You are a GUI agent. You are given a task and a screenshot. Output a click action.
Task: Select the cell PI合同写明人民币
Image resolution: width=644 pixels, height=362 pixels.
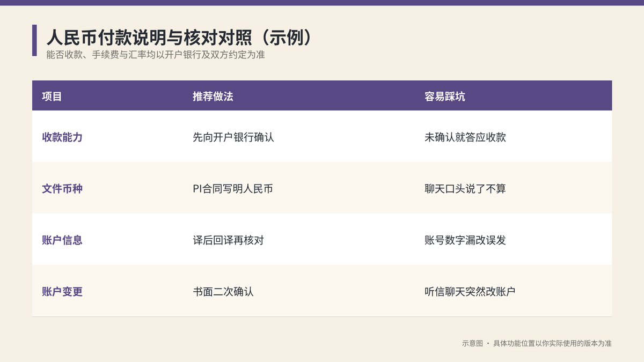pos(233,189)
